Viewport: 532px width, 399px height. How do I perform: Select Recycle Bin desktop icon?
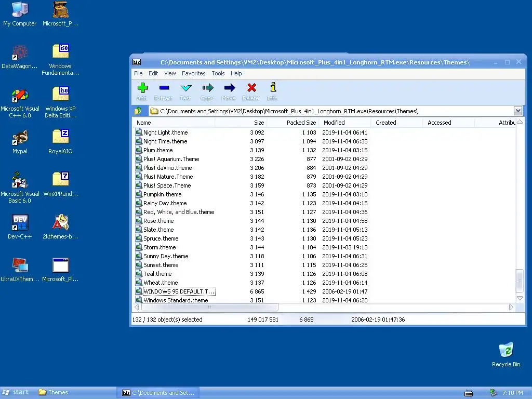[506, 354]
